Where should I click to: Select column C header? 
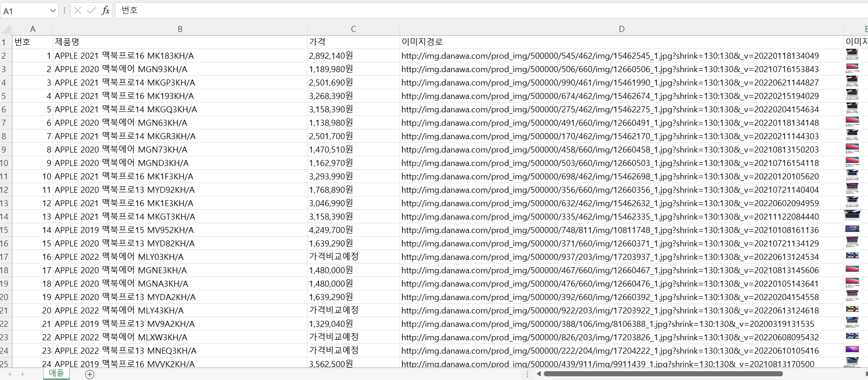353,29
